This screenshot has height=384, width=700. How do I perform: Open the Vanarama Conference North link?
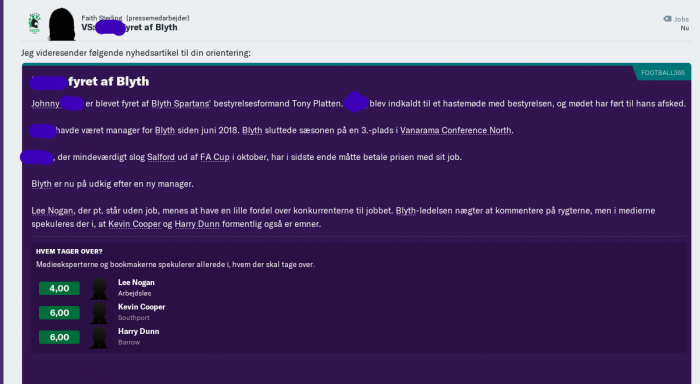click(456, 130)
